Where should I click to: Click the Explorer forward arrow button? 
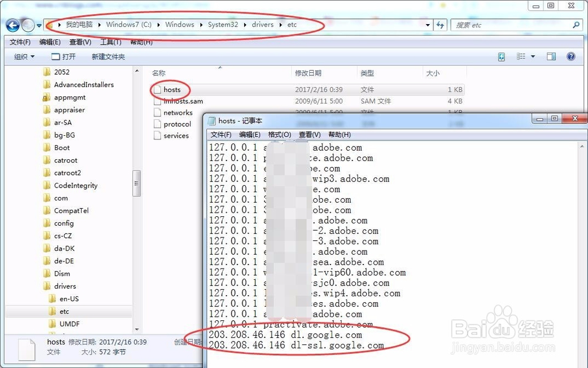click(x=28, y=25)
